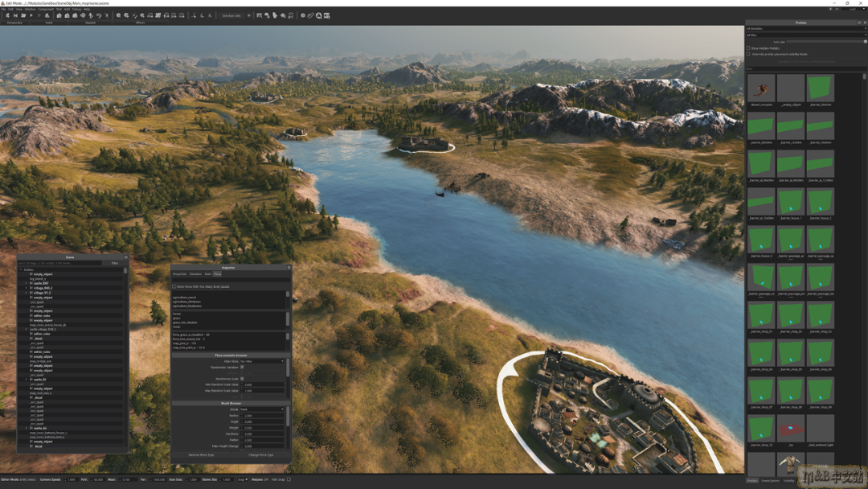Click the Perspective viewport mode button
The height and width of the screenshot is (489, 868).
(14, 23)
